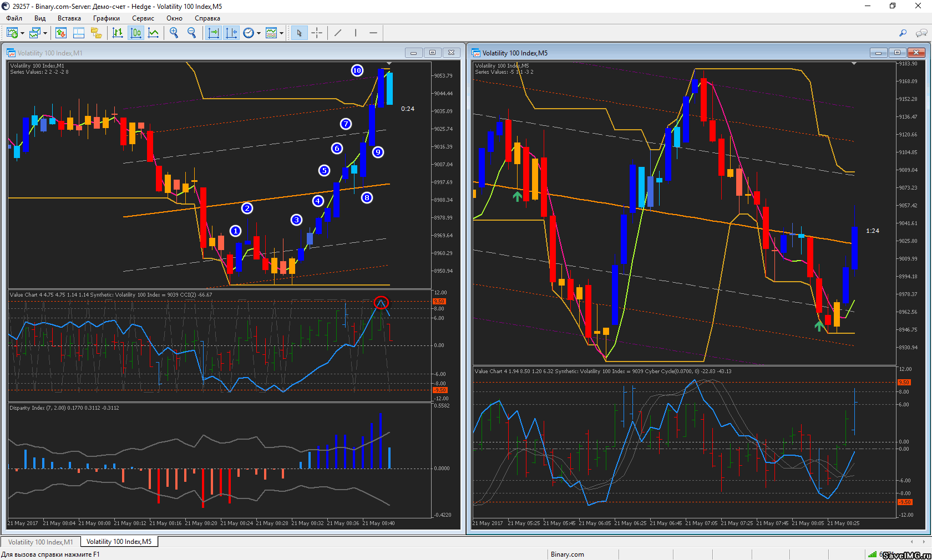The width and height of the screenshot is (932, 560).
Task: Open the Navigator panel
Action: 97,33
